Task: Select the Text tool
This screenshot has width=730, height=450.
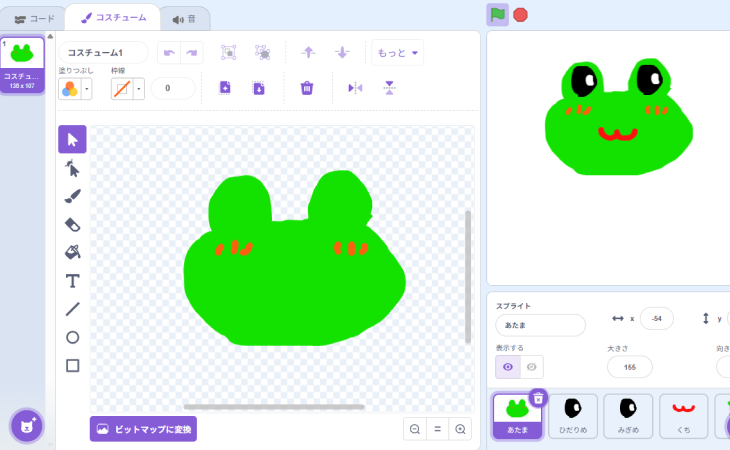Action: 72,281
